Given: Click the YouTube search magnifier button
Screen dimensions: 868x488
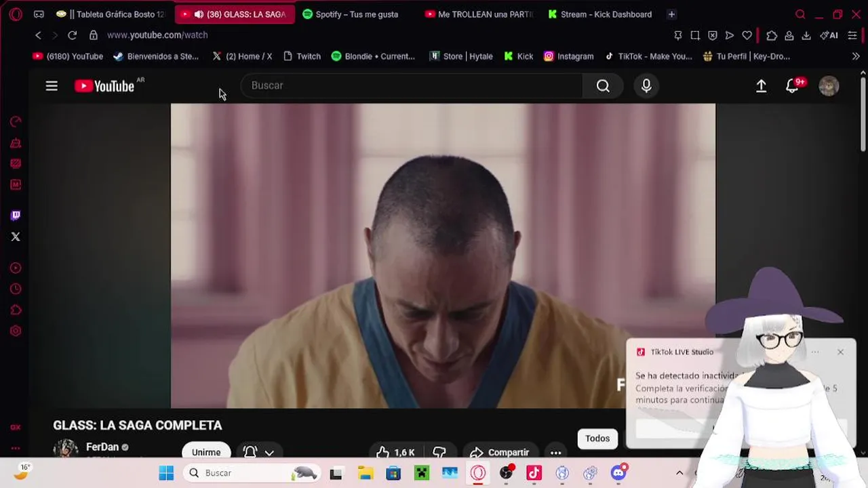Looking at the screenshot, I should [x=603, y=86].
